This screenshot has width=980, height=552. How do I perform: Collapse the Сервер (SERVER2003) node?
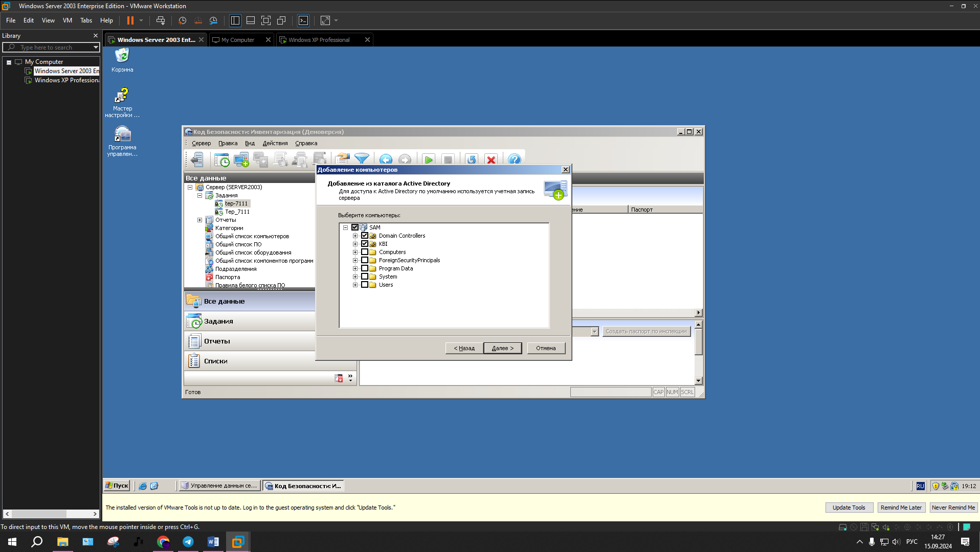click(x=190, y=187)
